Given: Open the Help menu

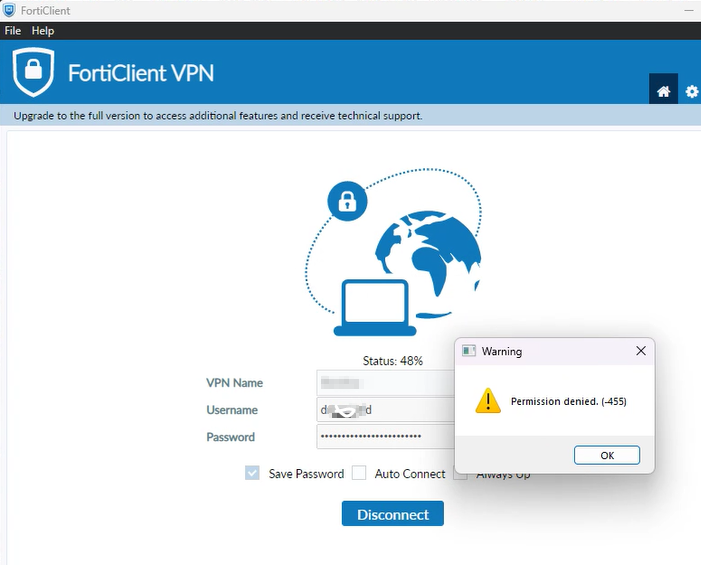Looking at the screenshot, I should point(43,31).
